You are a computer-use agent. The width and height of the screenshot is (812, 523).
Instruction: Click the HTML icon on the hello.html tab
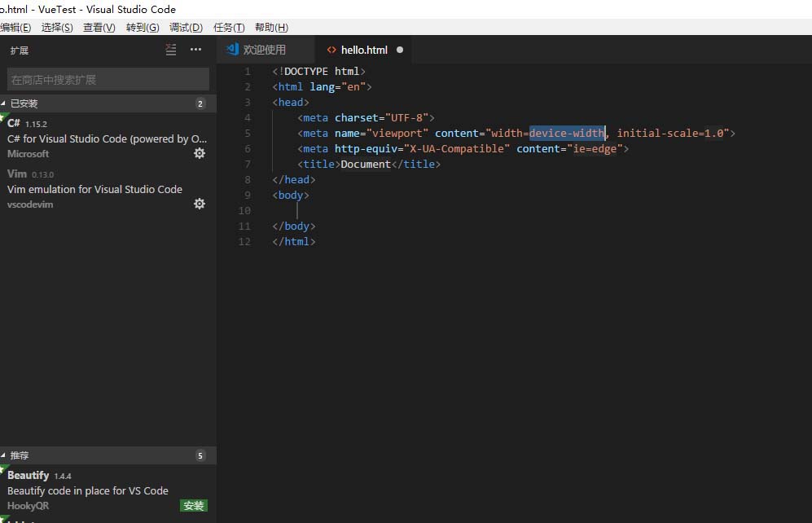(x=331, y=49)
